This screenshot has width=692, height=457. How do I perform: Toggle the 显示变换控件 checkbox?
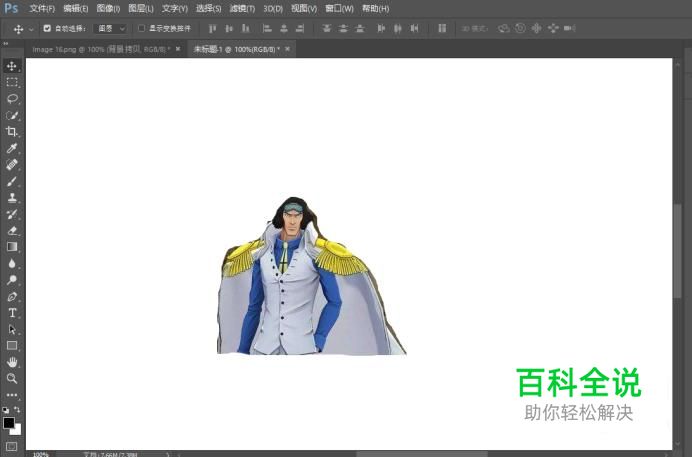(x=141, y=28)
